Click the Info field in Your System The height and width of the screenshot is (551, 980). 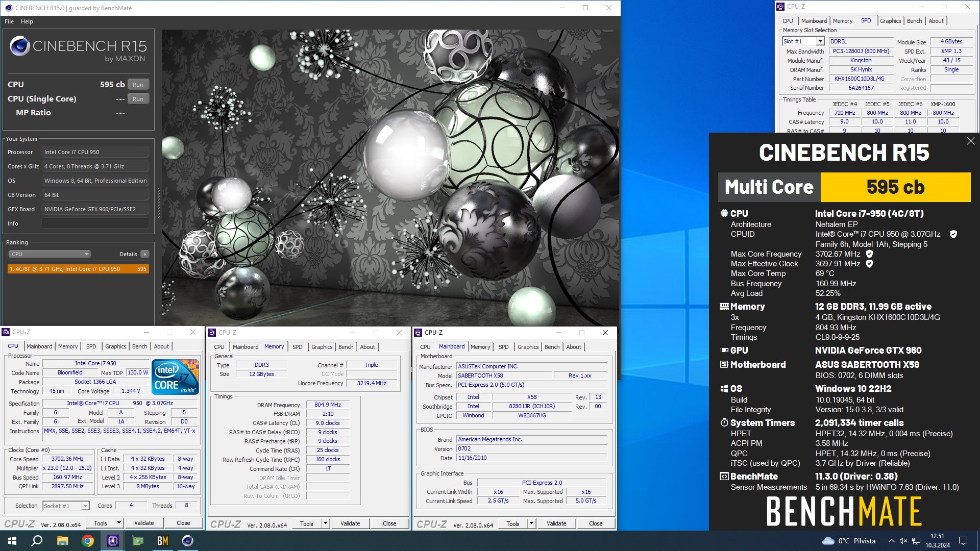click(95, 223)
